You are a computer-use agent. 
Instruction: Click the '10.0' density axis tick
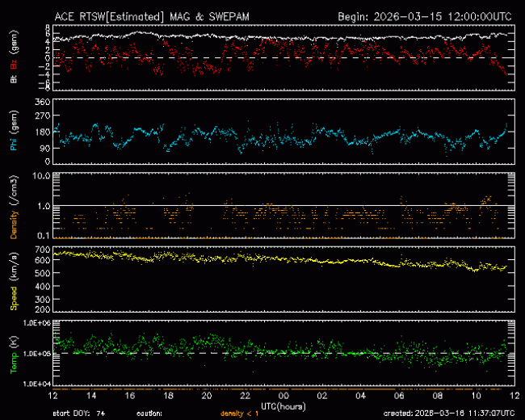(41, 176)
